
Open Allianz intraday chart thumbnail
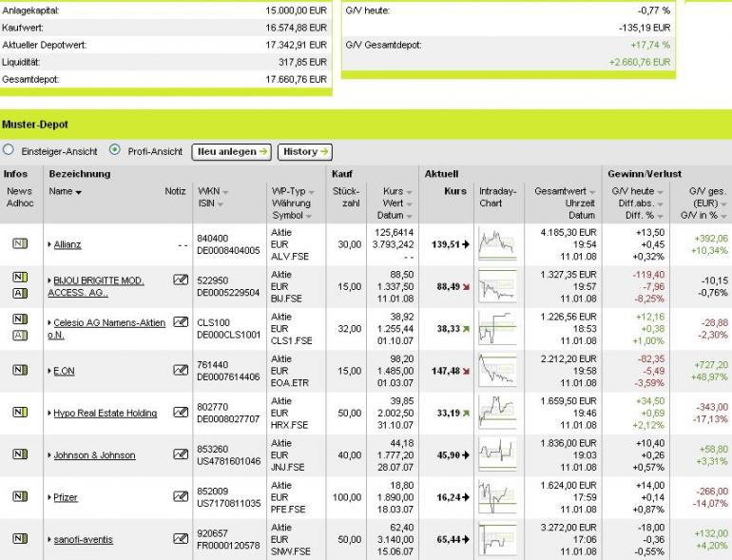pyautogui.click(x=497, y=243)
